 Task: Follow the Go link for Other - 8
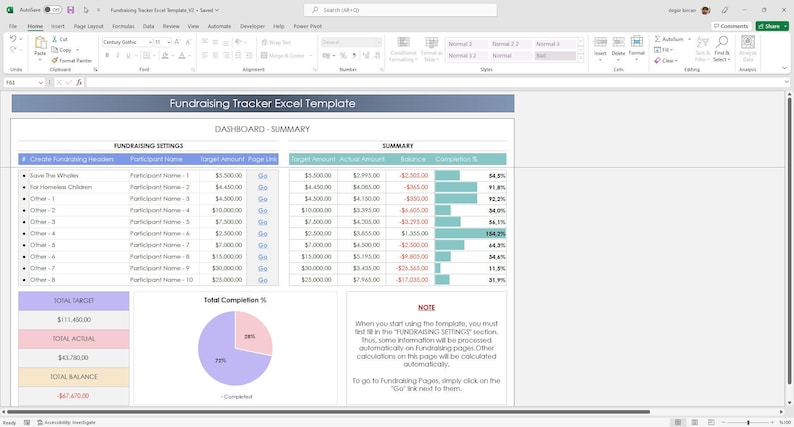coord(263,280)
